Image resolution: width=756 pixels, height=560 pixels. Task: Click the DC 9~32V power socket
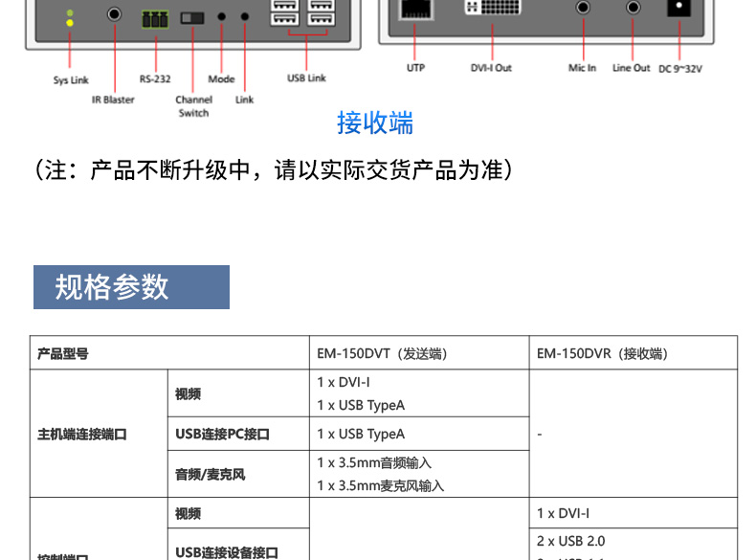pyautogui.click(x=679, y=9)
